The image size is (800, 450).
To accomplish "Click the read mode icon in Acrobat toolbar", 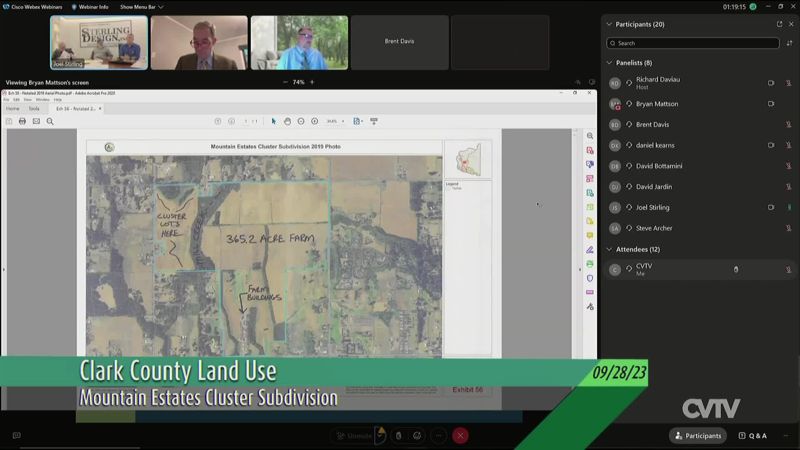I will [374, 121].
